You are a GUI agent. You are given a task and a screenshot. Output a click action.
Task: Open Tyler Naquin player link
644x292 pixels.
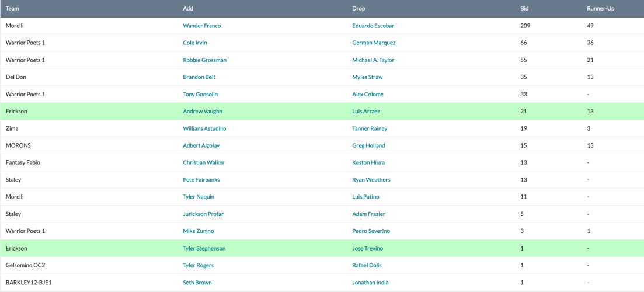pos(199,197)
